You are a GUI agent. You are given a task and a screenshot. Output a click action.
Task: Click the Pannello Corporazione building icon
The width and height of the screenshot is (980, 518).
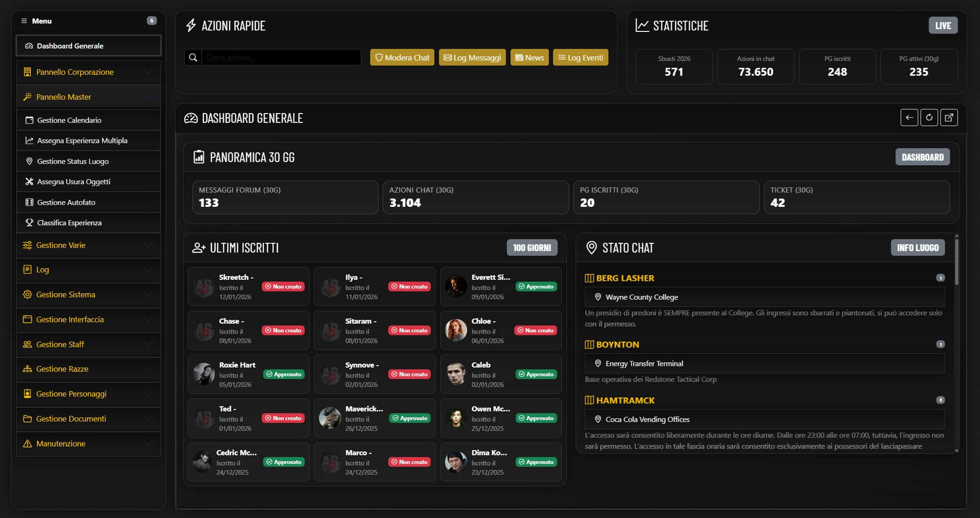[x=27, y=72]
